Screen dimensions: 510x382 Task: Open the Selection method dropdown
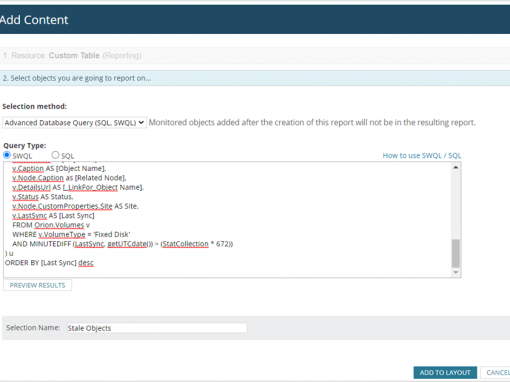[74, 123]
